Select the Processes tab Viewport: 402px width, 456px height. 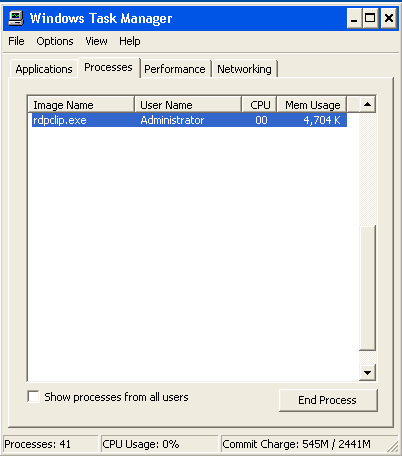coord(108,67)
